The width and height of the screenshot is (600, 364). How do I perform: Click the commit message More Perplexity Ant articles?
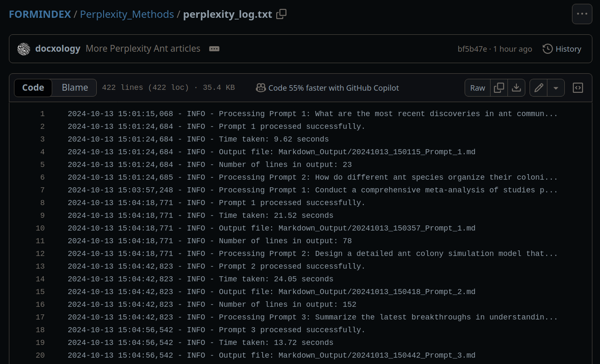coord(143,49)
